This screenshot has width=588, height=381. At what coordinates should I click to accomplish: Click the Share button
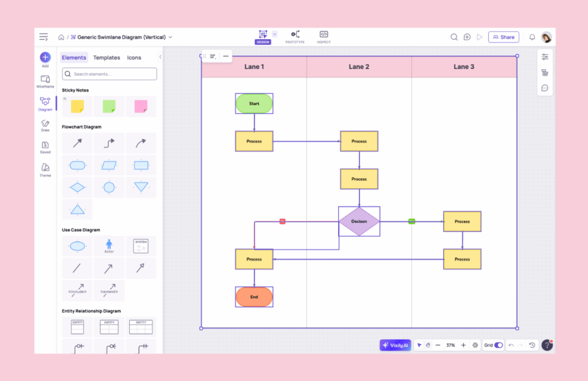[503, 37]
